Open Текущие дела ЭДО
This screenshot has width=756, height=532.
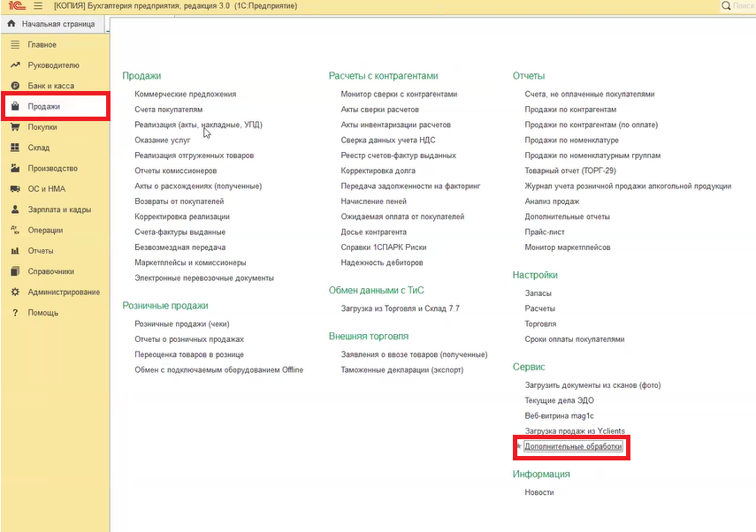(560, 400)
